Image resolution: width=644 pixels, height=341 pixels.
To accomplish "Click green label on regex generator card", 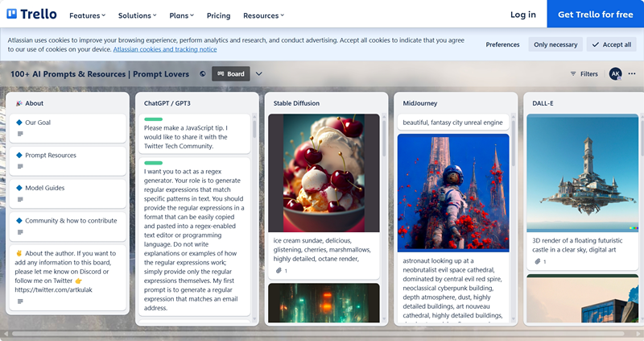I will [x=153, y=163].
